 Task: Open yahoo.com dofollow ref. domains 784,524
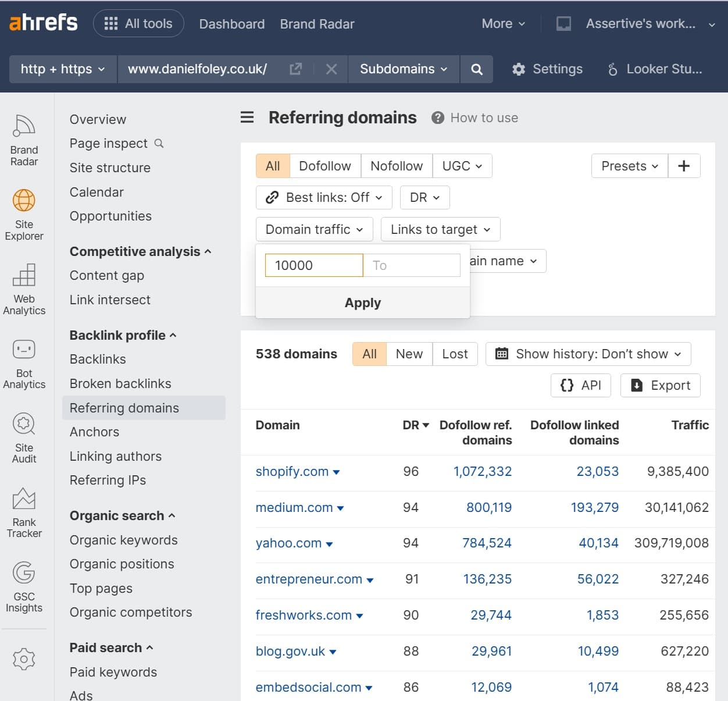pos(487,543)
